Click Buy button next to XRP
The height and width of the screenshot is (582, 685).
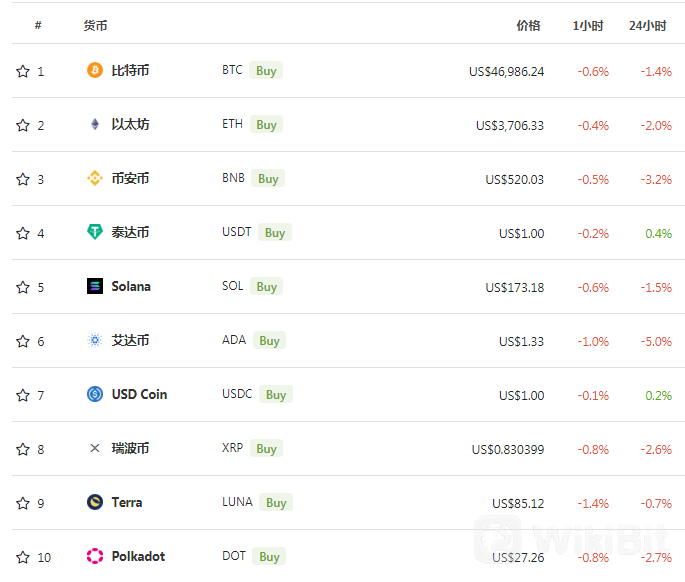coord(266,448)
